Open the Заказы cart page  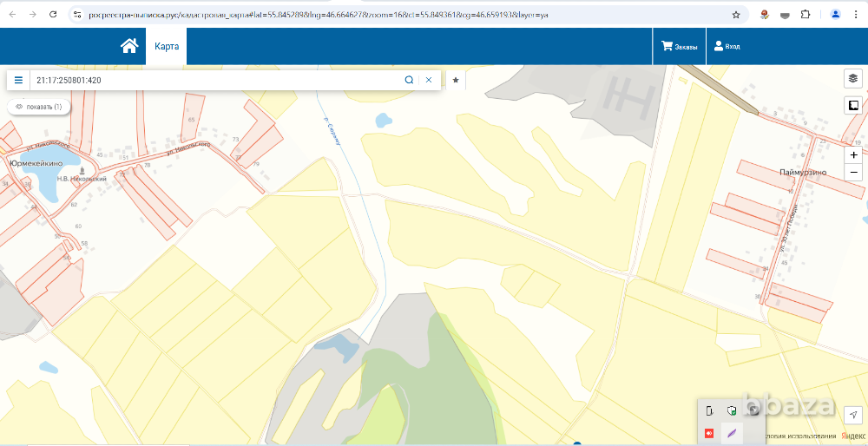tap(679, 47)
